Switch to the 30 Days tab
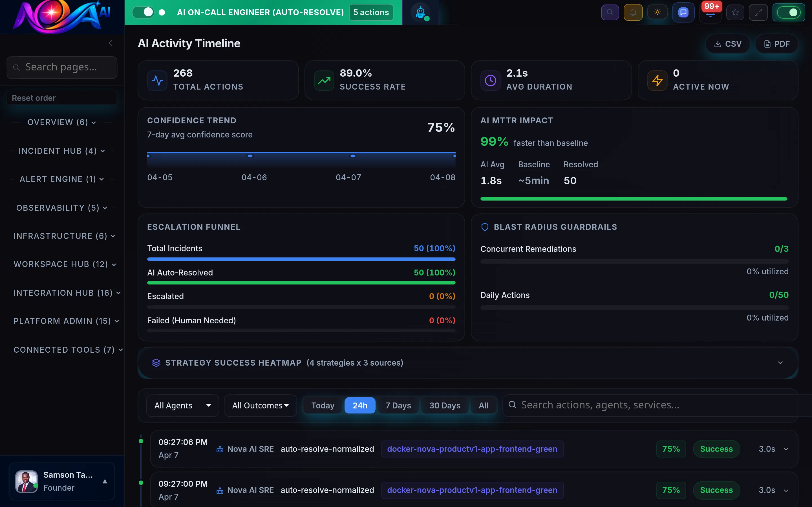This screenshot has height=507, width=812. pos(445,405)
